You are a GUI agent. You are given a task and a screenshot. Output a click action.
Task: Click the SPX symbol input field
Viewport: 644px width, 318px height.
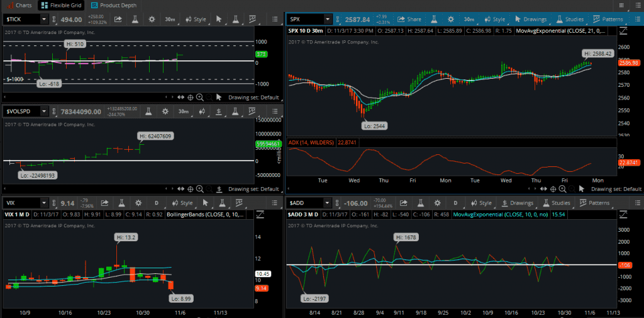(x=305, y=19)
